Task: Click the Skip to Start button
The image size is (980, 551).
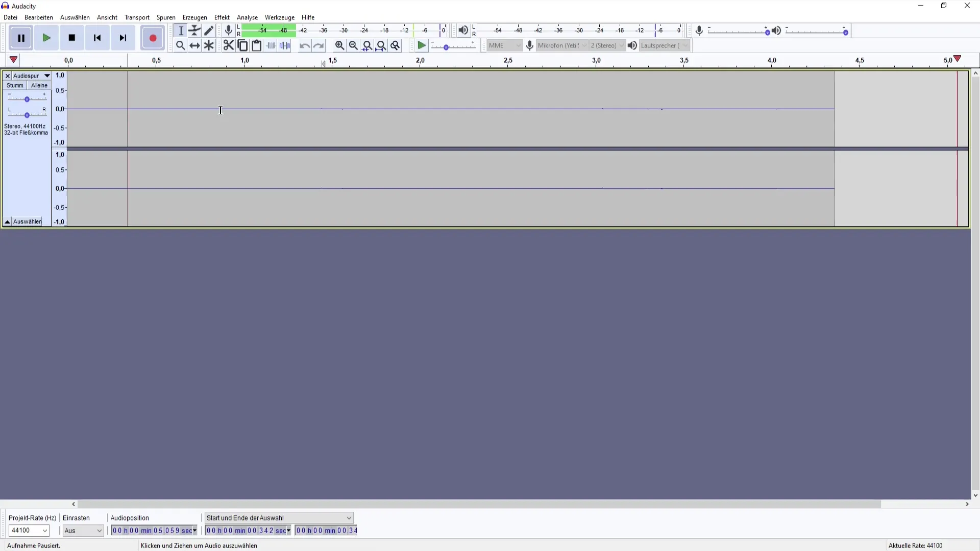Action: (x=97, y=38)
